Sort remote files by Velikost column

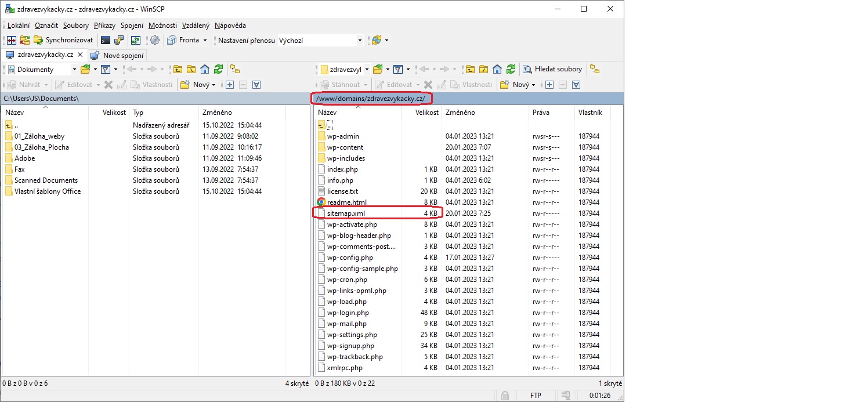(421, 113)
